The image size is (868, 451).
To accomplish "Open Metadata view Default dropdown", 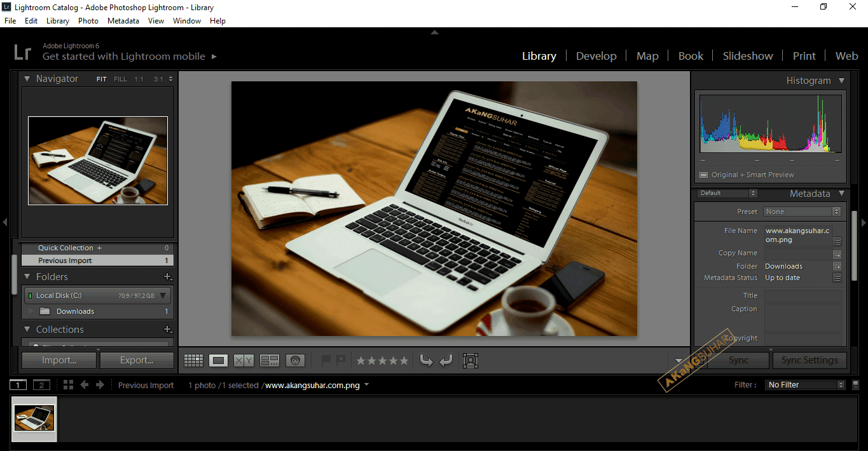I will click(x=727, y=193).
